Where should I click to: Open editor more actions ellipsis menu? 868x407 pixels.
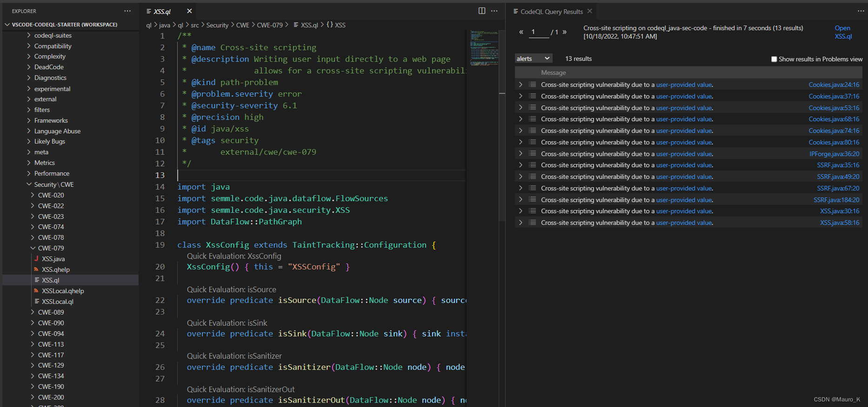coord(494,11)
